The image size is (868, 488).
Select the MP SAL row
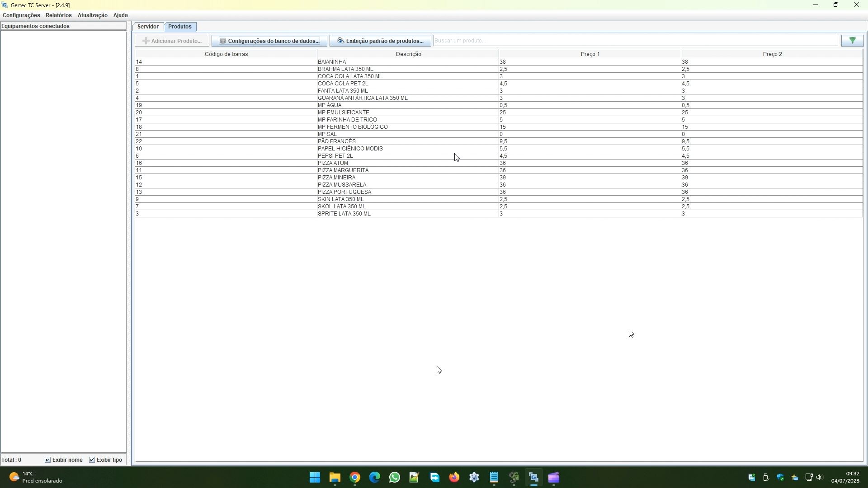(x=499, y=134)
